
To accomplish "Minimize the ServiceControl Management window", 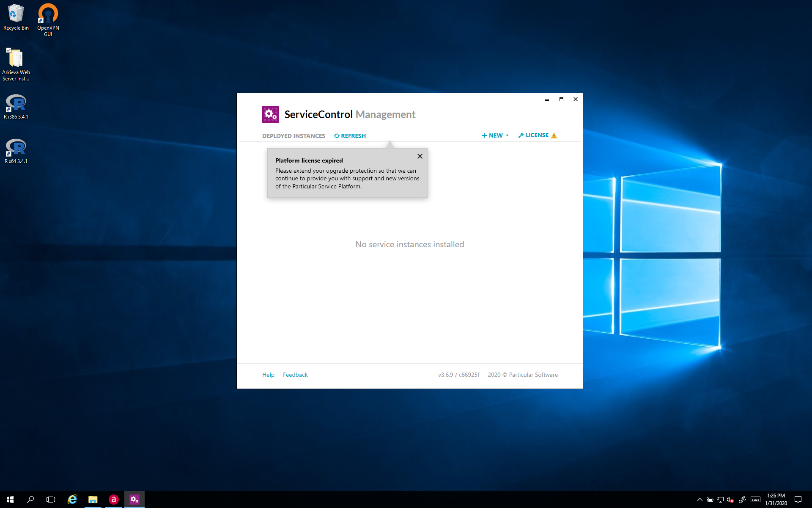I will pyautogui.click(x=547, y=99).
